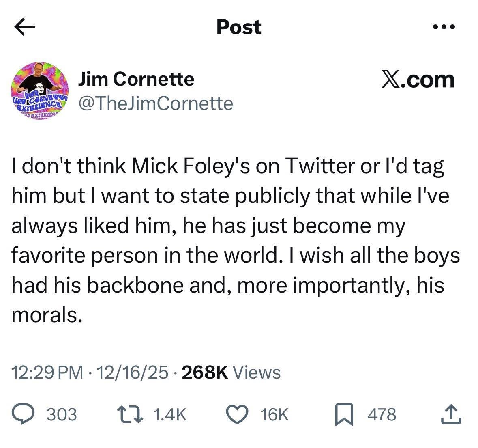Viewport: 478px width, 448px height.
Task: Click the 12:29 PM timestamp
Action: [47, 372]
